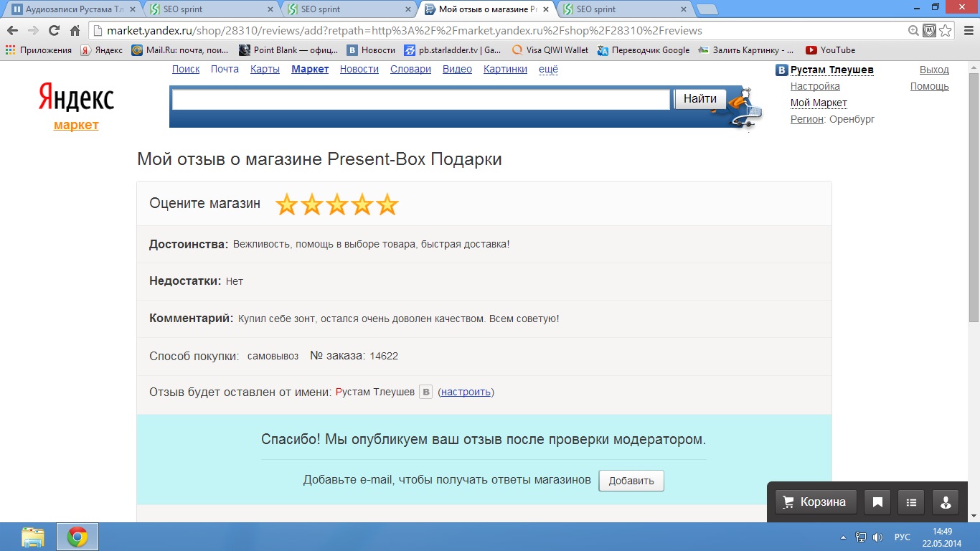Rate the shop with five stars

tap(387, 204)
